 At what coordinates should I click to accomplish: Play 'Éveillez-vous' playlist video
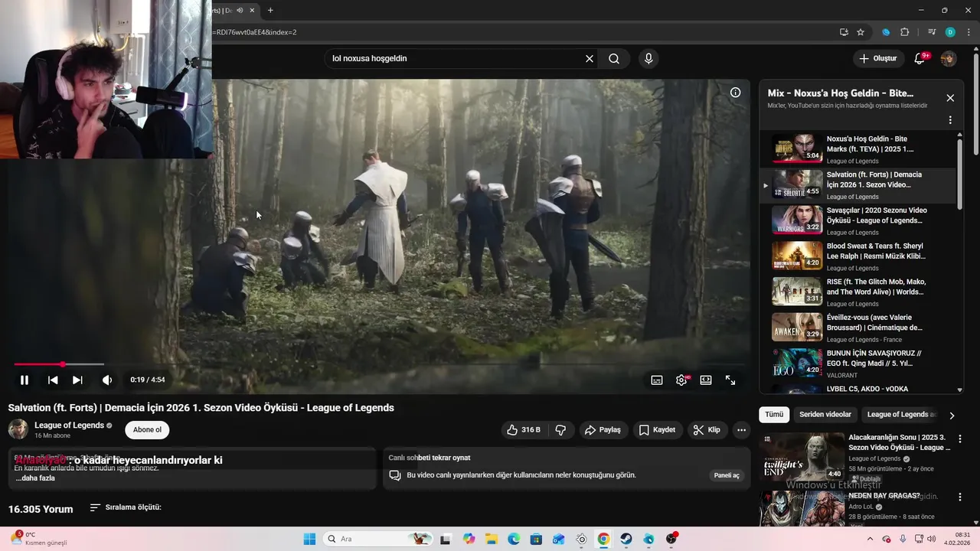(857, 328)
